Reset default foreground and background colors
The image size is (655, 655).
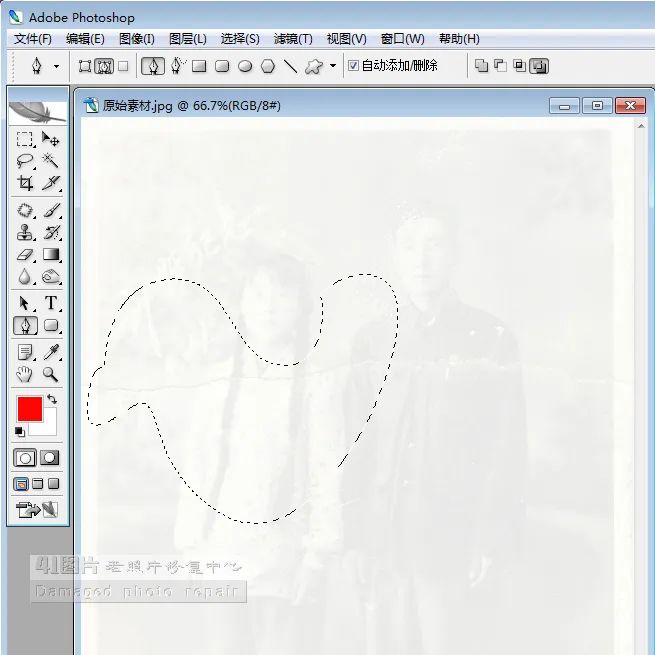(x=20, y=432)
